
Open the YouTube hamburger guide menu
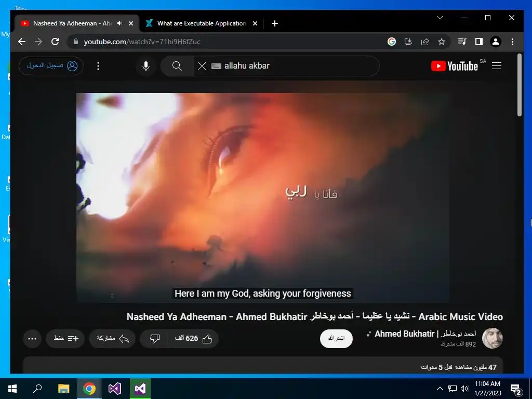pos(496,66)
